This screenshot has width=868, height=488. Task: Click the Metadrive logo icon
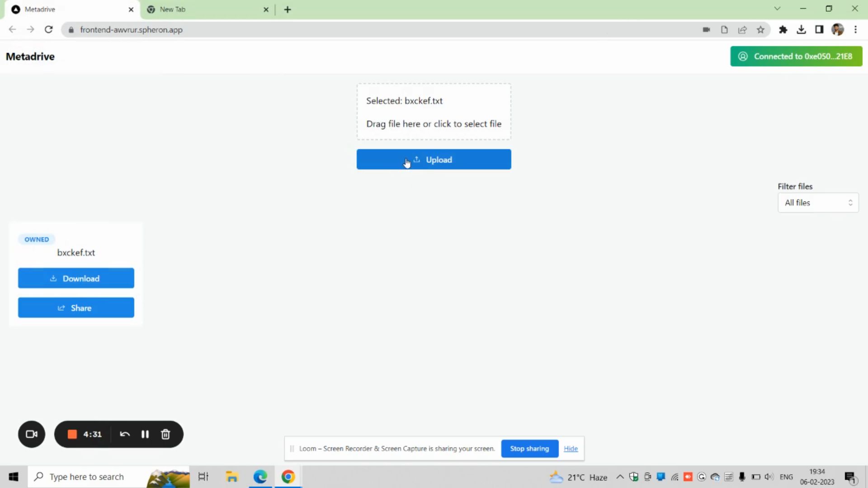[15, 9]
